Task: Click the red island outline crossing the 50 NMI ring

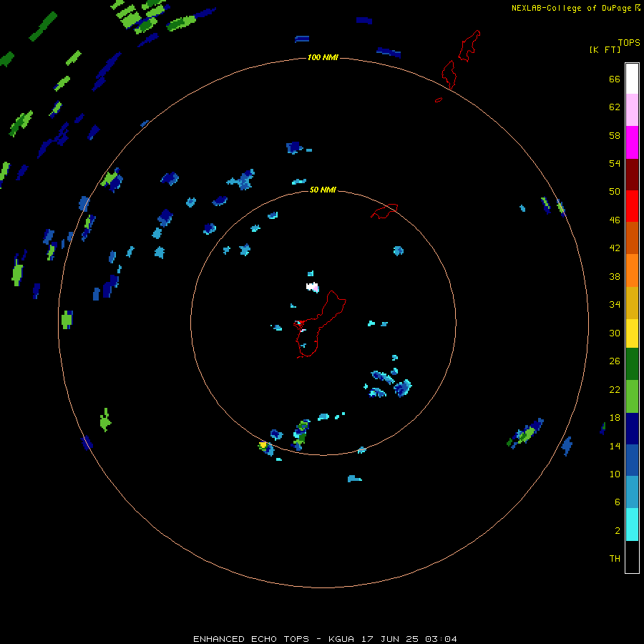Action: pos(384,211)
